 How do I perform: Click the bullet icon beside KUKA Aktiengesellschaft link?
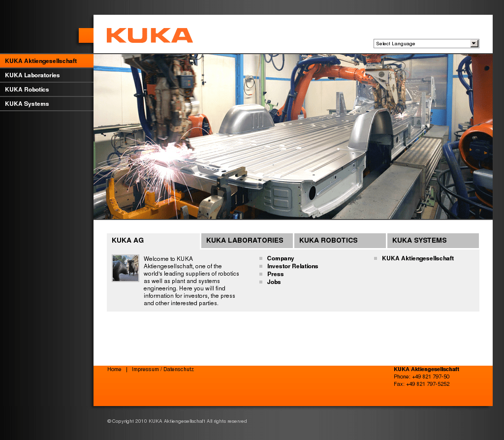coord(376,258)
